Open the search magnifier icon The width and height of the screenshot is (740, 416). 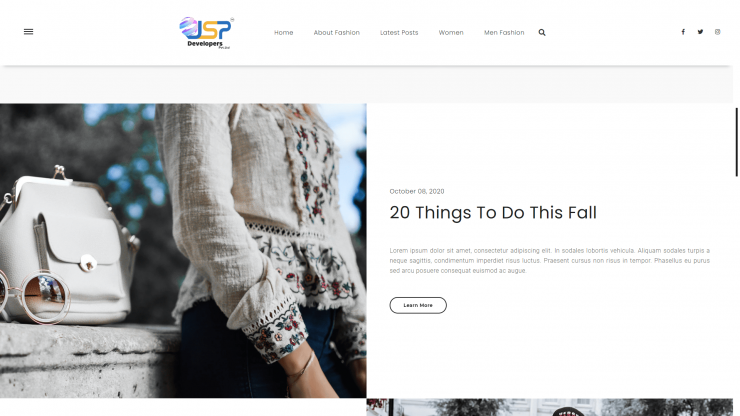tap(542, 33)
